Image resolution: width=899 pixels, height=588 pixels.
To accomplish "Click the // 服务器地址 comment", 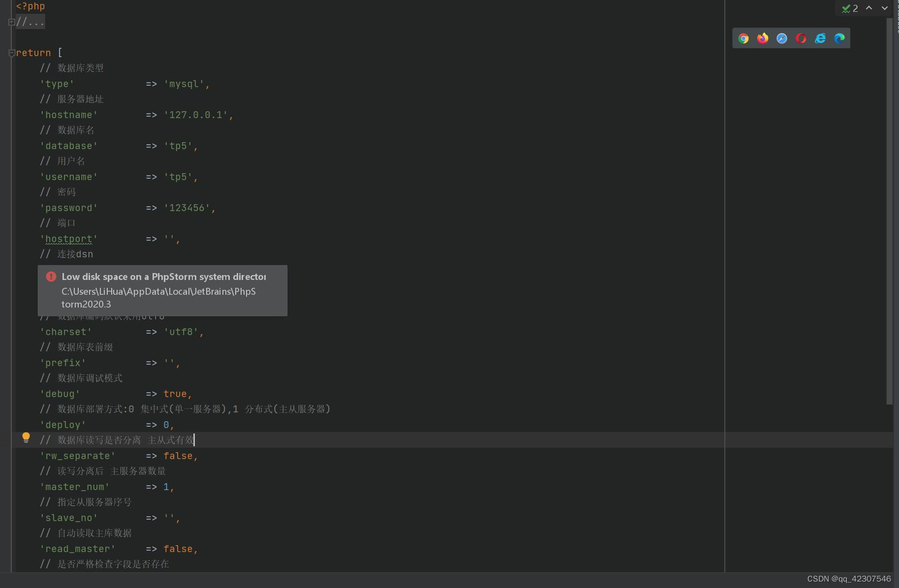I will pos(72,99).
